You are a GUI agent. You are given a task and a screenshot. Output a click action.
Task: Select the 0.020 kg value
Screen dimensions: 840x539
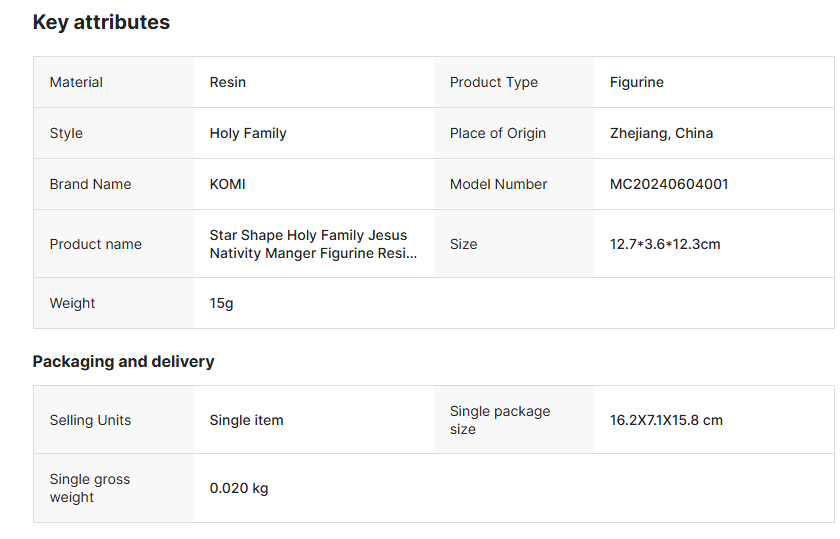[x=239, y=488]
